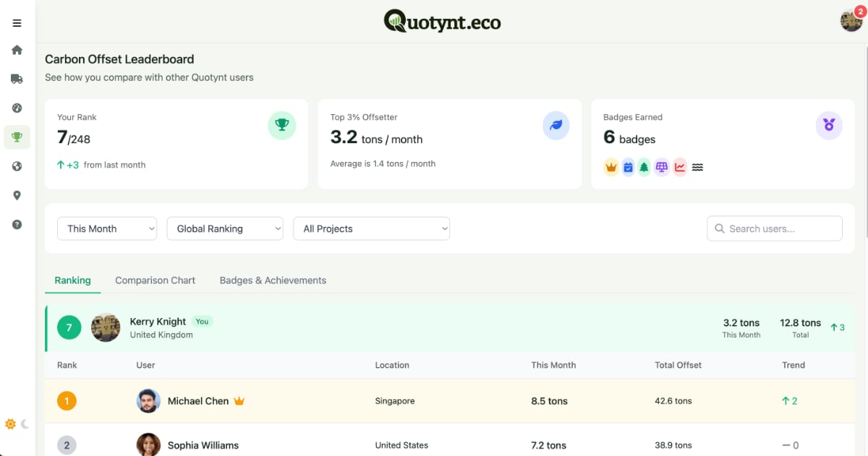Open your profile avatar with notification badge
Image resolution: width=868 pixels, height=456 pixels.
(x=851, y=20)
